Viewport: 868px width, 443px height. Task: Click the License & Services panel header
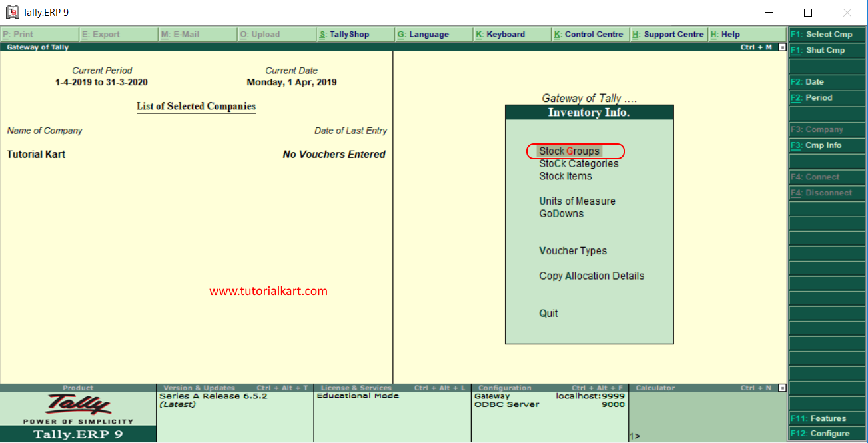pos(392,388)
